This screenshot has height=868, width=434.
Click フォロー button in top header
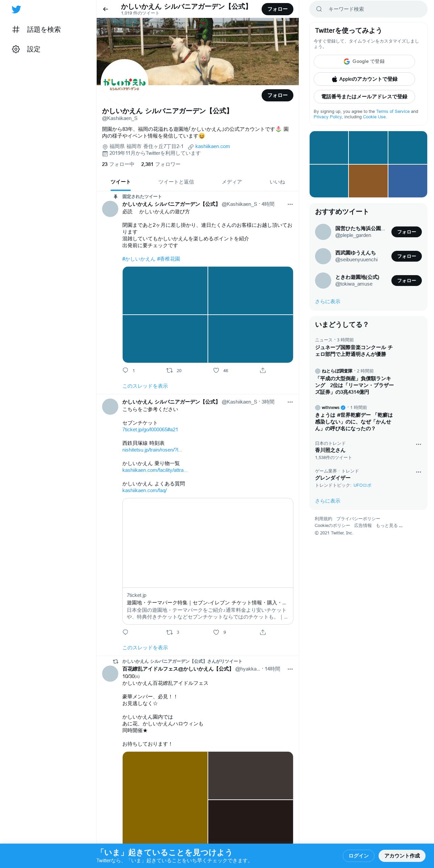[278, 9]
